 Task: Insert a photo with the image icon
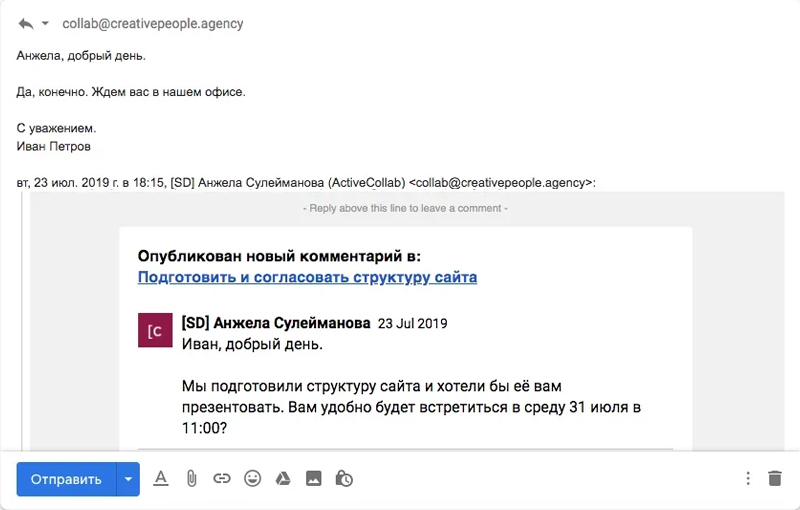pyautogui.click(x=313, y=479)
